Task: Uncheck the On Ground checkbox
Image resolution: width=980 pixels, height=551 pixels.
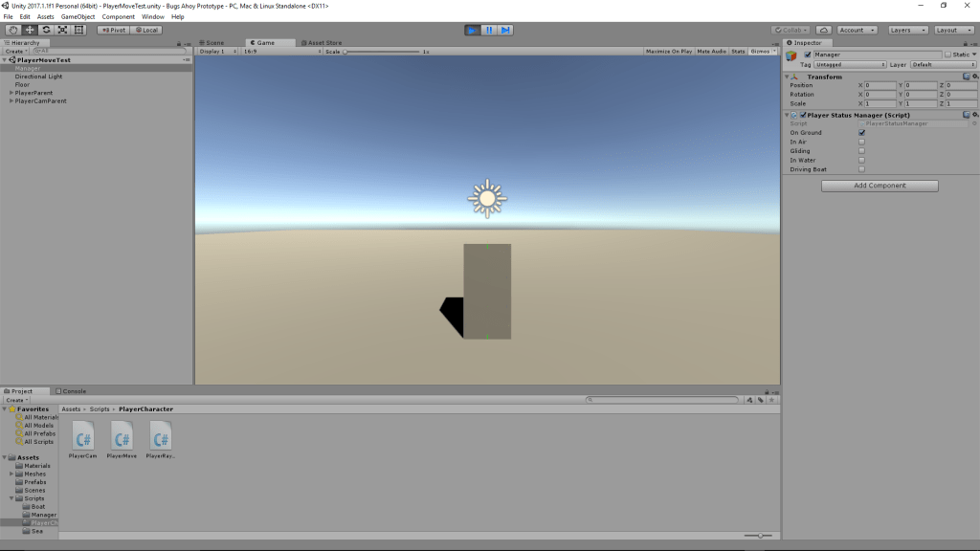Action: 861,133
